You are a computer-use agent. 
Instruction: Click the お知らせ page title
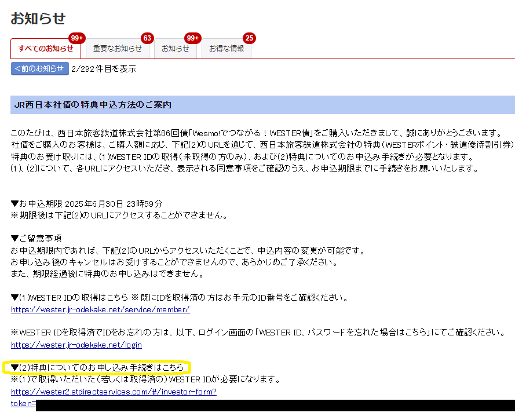(38, 19)
